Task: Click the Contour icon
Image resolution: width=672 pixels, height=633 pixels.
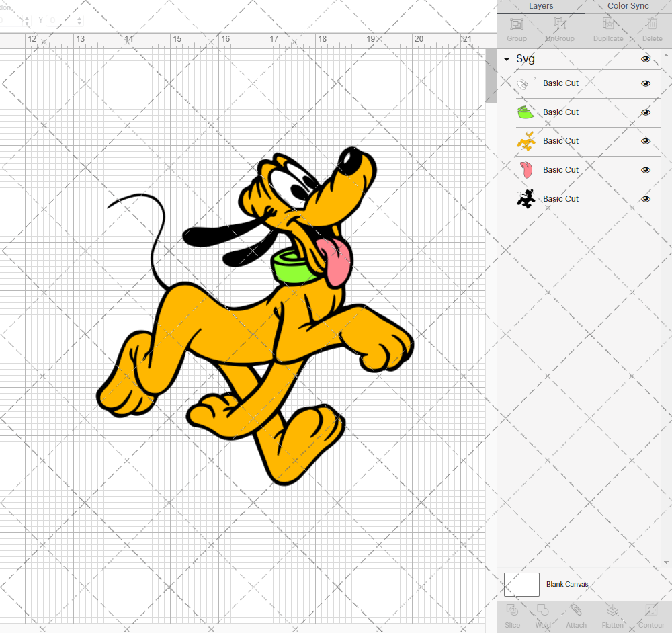Action: tap(651, 610)
